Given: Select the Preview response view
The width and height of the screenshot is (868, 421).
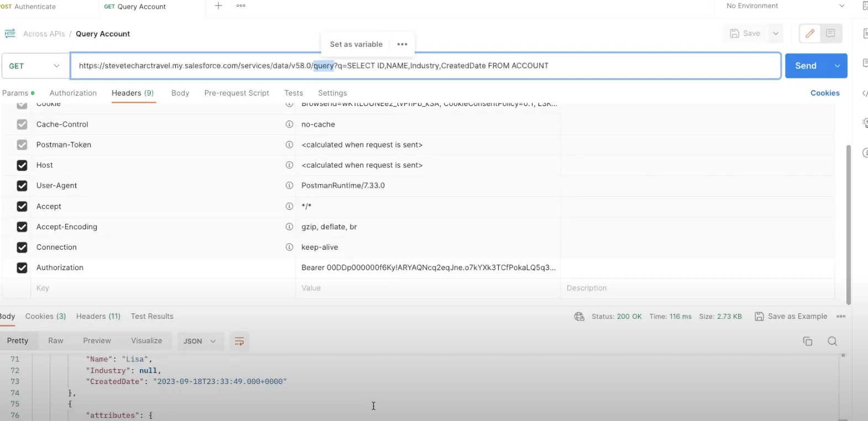Looking at the screenshot, I should (97, 341).
